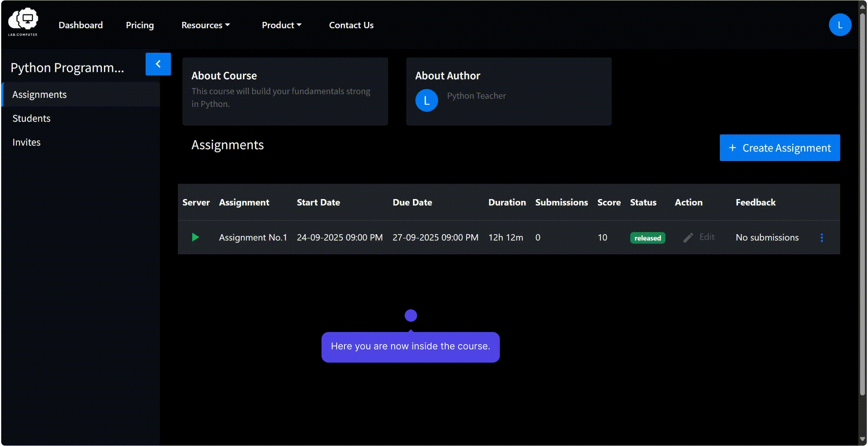Click the purple tour hotspot dot
868x446 pixels.
pyautogui.click(x=410, y=316)
